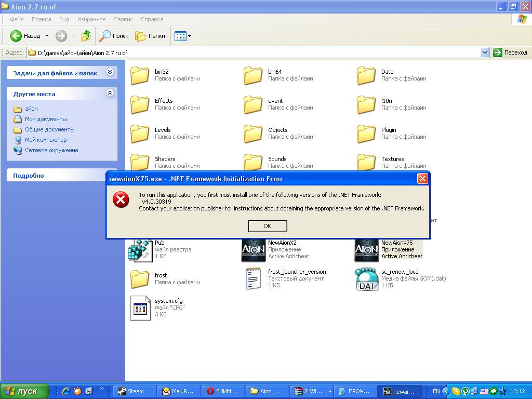Collapse the Другие места panel
The height and width of the screenshot is (399, 532).
(110, 93)
